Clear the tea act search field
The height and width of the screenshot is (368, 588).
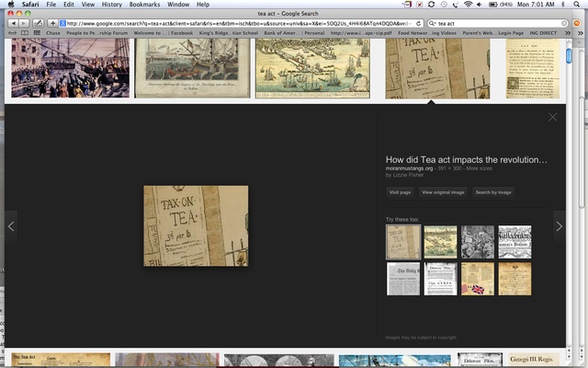(x=564, y=23)
